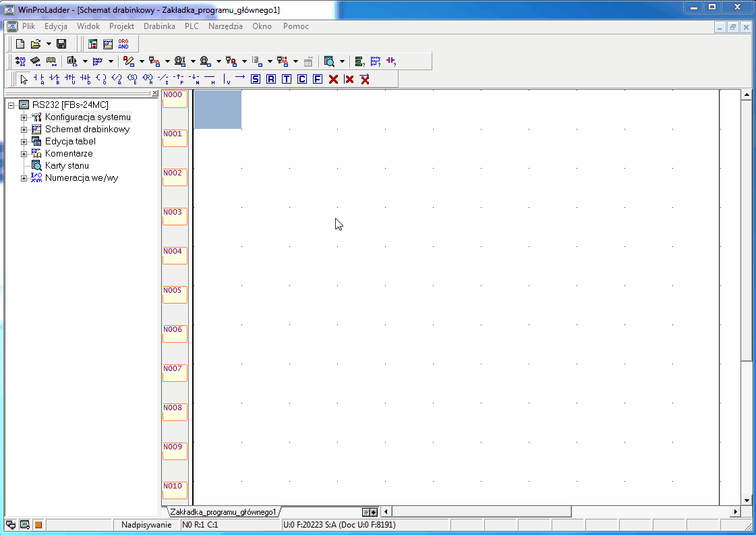Select the arrow pointer tool
756x535 pixels.
[x=24, y=79]
